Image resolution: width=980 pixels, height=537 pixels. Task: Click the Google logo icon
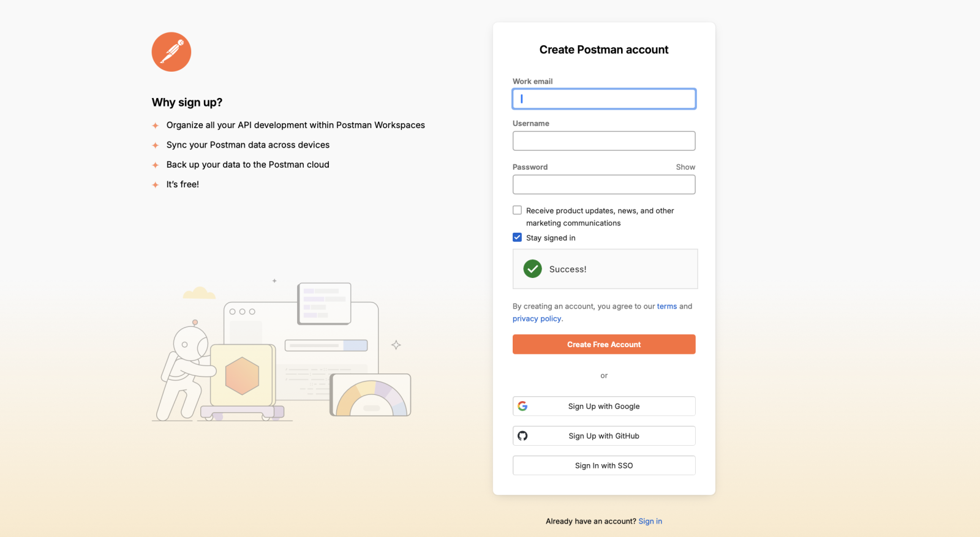522,406
